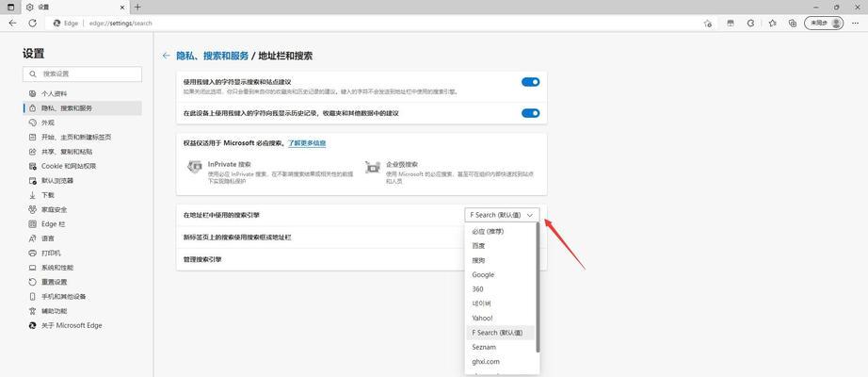Image resolution: width=868 pixels, height=377 pixels.
Task: Open the tab actions menu icon
Action: click(x=10, y=8)
